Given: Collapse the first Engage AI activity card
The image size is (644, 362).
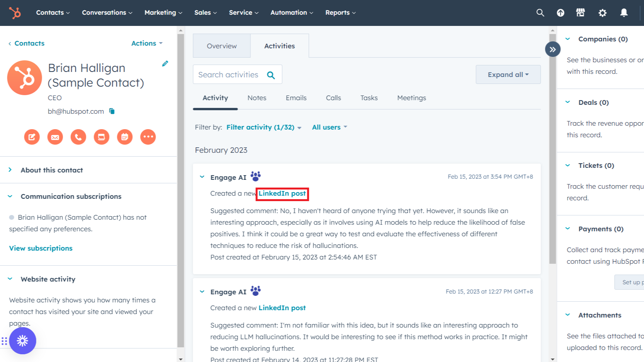Looking at the screenshot, I should pyautogui.click(x=202, y=177).
